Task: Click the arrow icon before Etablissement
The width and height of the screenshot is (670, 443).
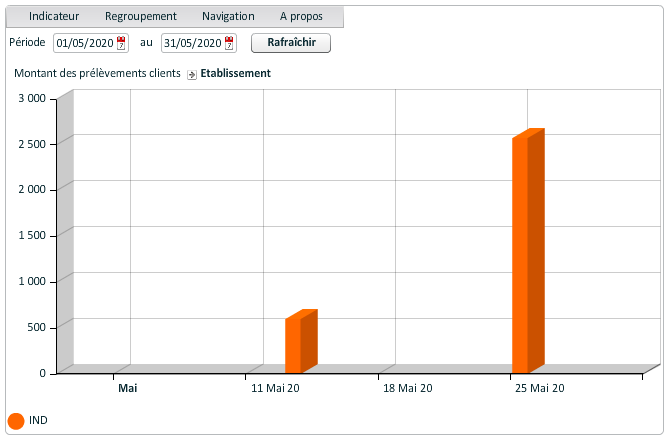Action: [x=192, y=74]
